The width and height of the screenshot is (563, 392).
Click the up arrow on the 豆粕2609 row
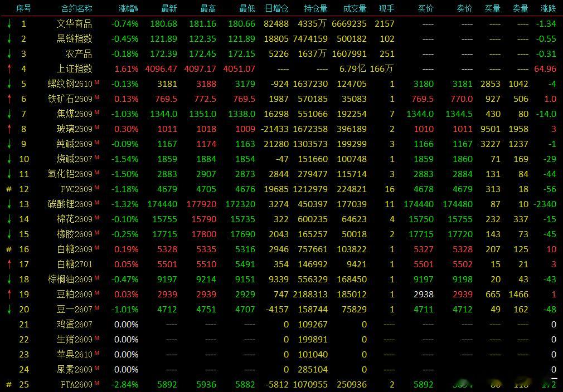pos(9,295)
